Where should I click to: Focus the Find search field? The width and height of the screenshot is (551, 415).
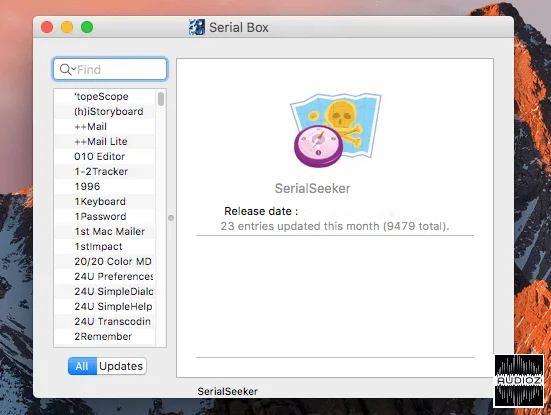click(x=110, y=69)
